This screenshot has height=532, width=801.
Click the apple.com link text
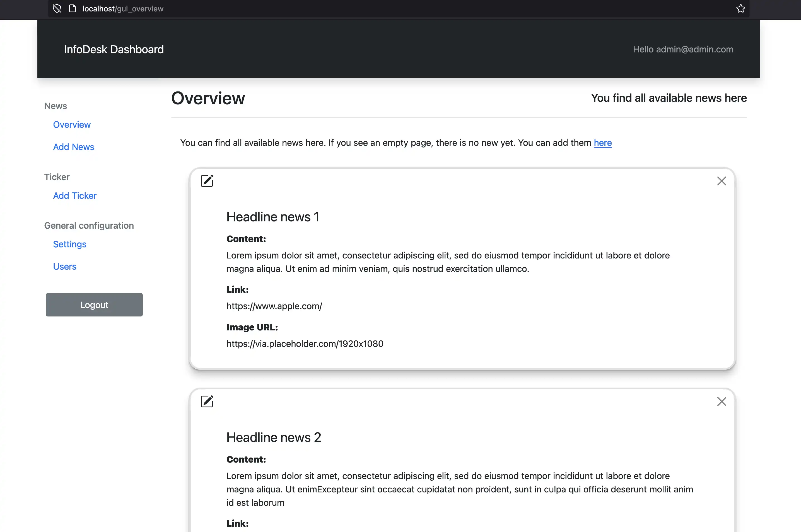point(274,306)
